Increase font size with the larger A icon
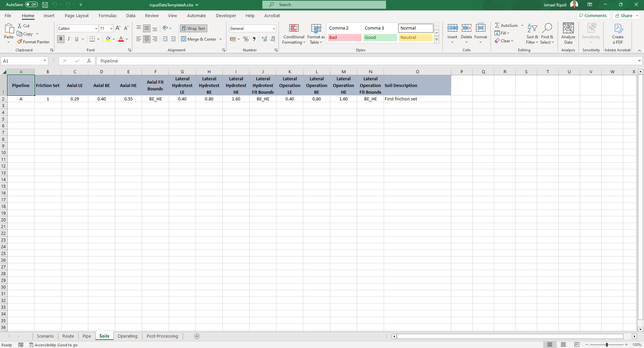This screenshot has height=348, width=644. [x=118, y=29]
